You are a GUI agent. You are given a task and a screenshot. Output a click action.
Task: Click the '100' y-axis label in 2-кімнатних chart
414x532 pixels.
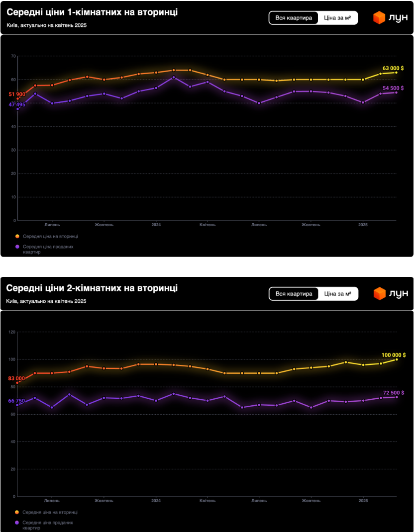[13, 359]
